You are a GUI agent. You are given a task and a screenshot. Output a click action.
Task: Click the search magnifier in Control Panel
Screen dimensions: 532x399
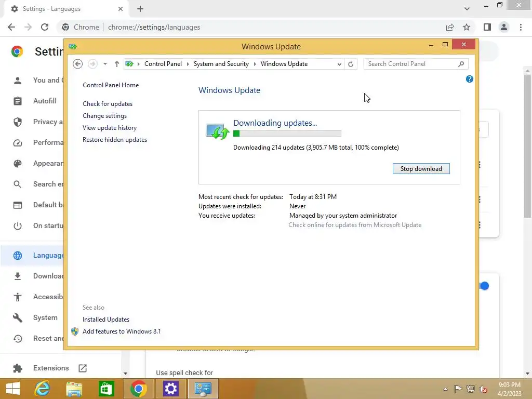tap(461, 64)
